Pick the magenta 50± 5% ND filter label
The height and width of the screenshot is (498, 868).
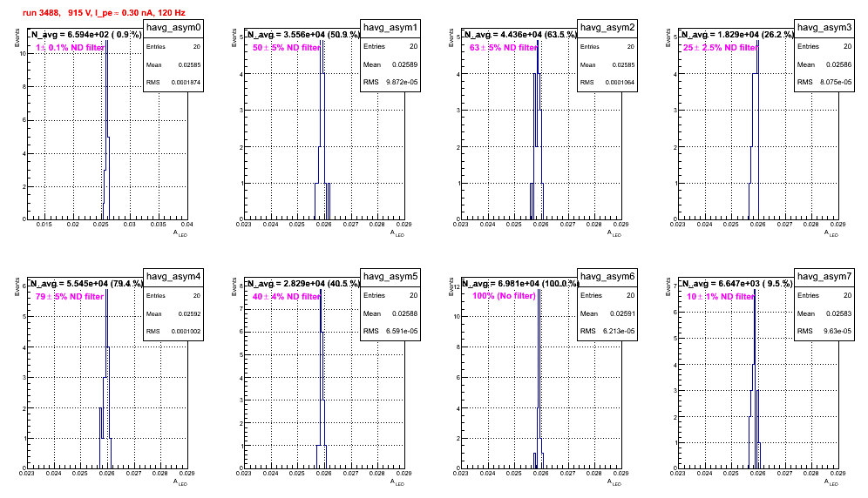(287, 48)
